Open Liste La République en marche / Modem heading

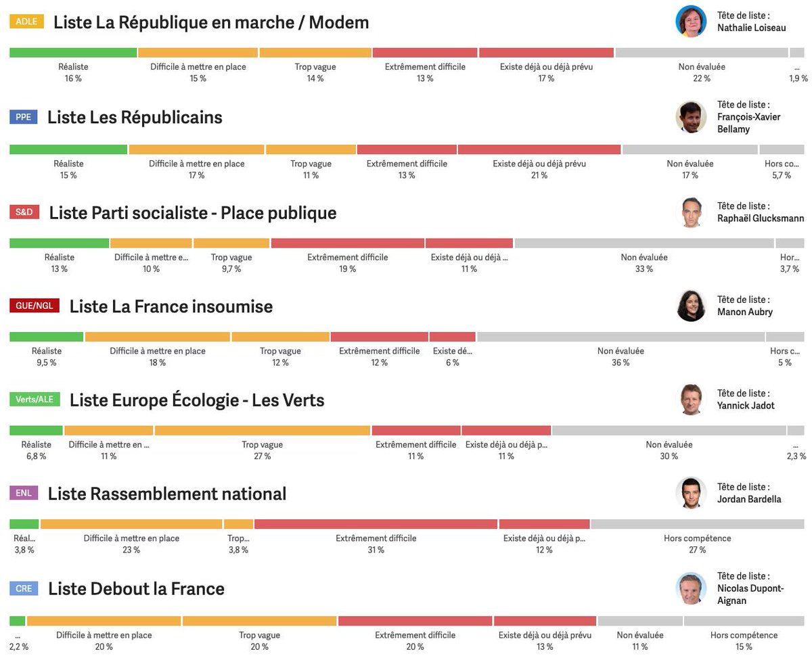click(x=211, y=22)
